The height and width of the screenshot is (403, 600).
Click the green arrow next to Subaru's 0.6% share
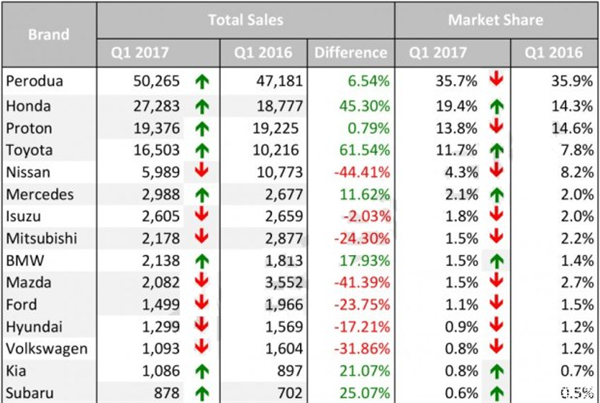click(x=496, y=393)
